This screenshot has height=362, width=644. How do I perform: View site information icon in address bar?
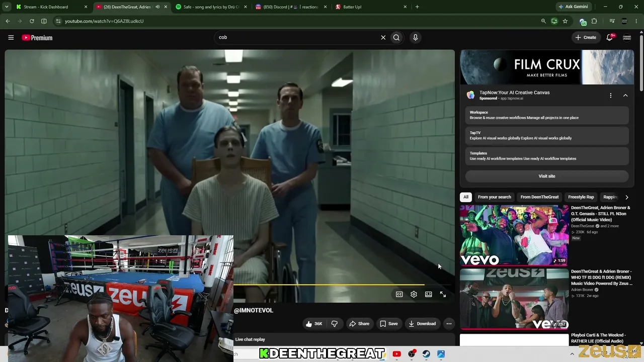[x=58, y=21]
